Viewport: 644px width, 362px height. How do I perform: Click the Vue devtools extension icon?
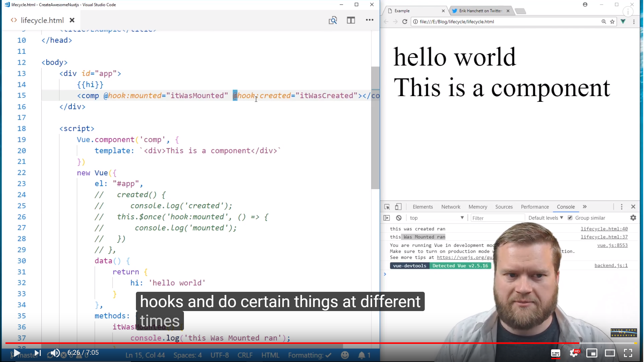(x=623, y=22)
